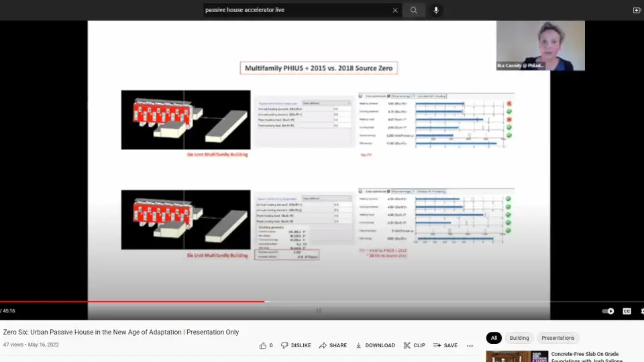This screenshot has height=362, width=644.
Task: Toggle the autoplay switch
Action: (608, 311)
